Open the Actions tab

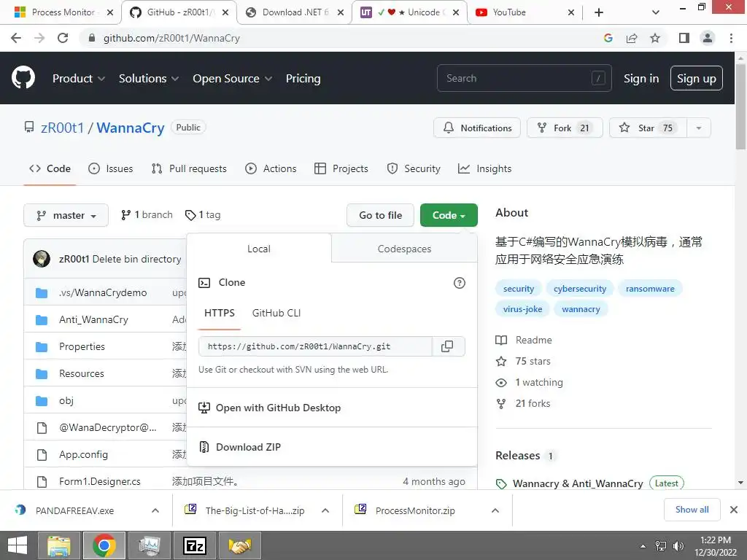[x=271, y=168]
